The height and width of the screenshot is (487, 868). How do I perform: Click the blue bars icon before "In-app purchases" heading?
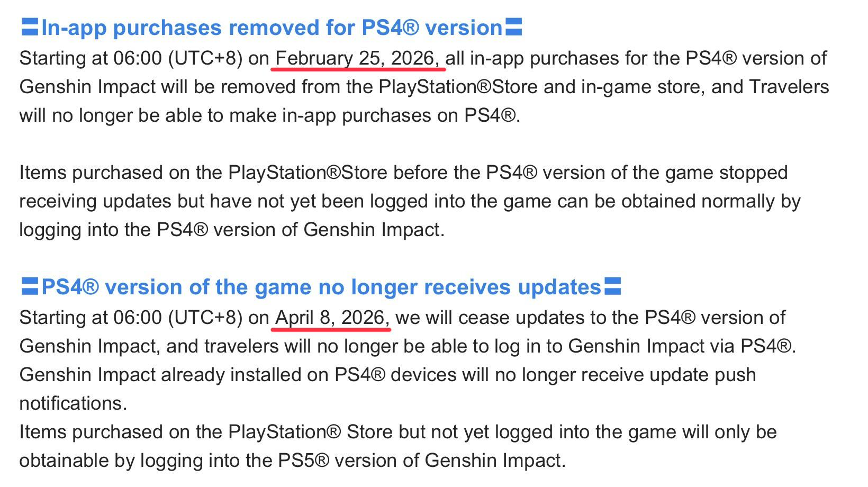point(30,27)
